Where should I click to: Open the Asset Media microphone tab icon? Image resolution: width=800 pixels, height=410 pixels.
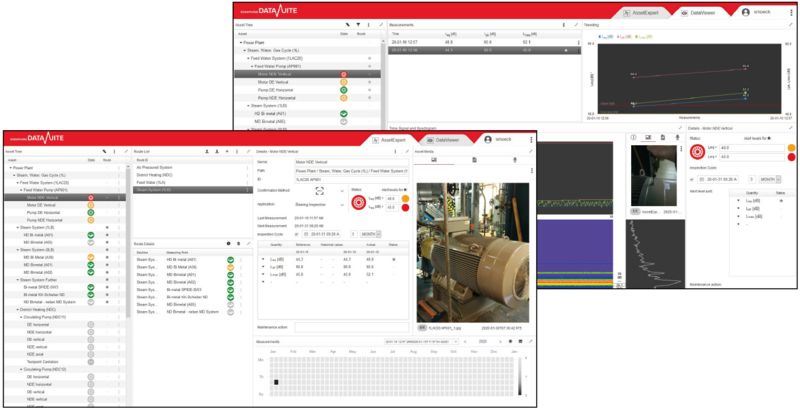513,159
